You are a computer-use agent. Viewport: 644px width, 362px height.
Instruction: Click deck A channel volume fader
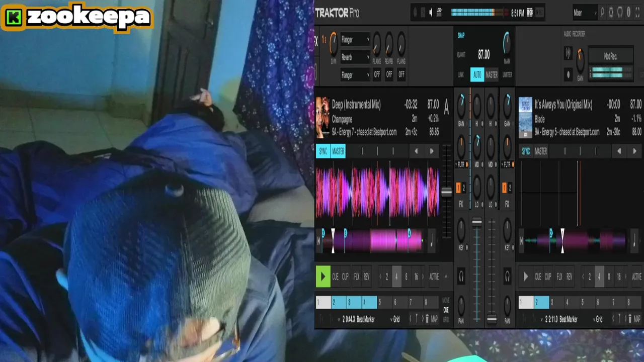[x=476, y=222]
